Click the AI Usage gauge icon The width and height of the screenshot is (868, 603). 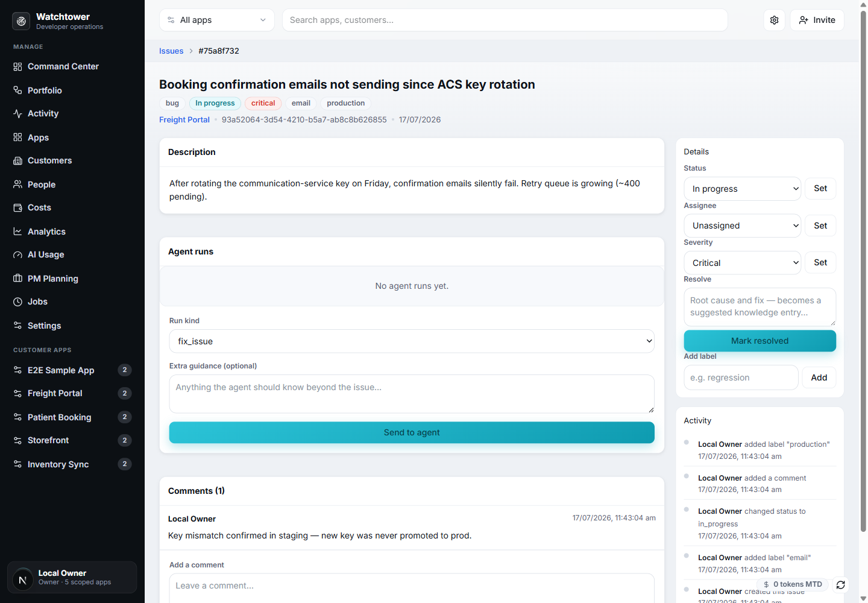click(x=17, y=254)
